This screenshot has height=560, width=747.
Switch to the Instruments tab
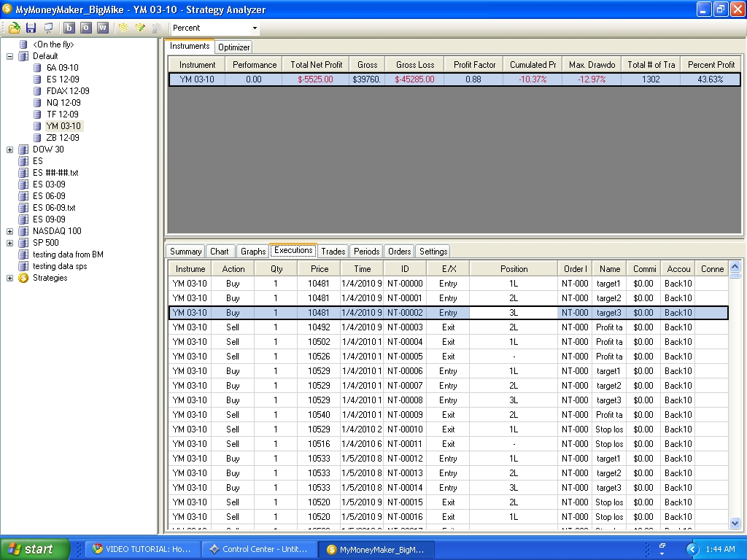click(190, 46)
